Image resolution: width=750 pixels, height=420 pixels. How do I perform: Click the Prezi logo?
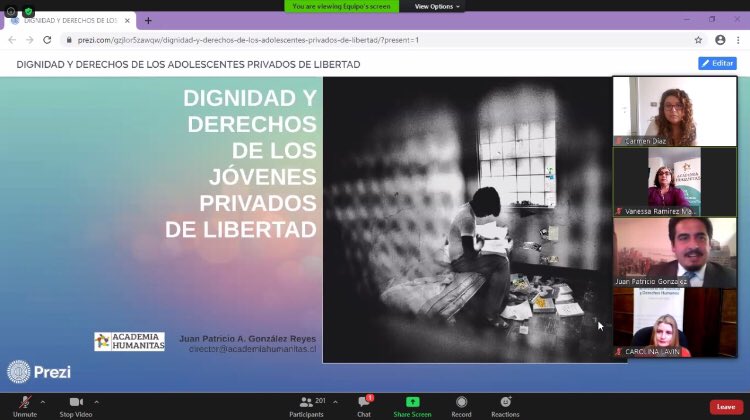coord(39,372)
